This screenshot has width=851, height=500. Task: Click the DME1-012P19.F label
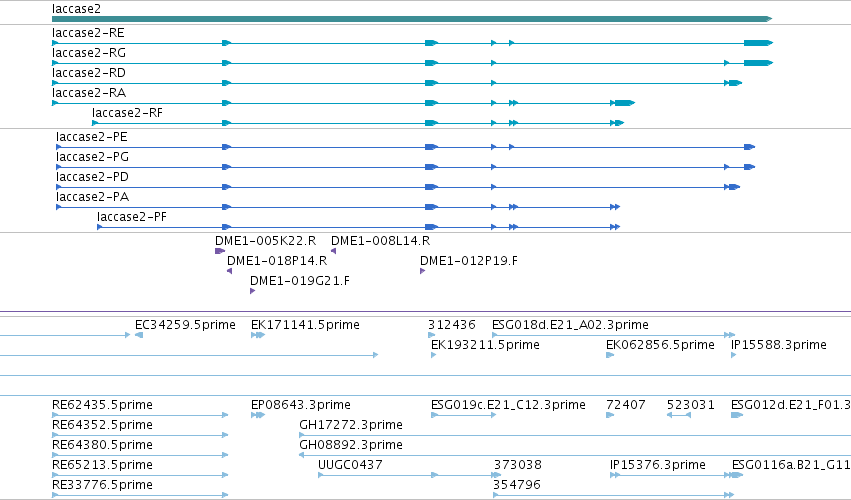(x=469, y=261)
